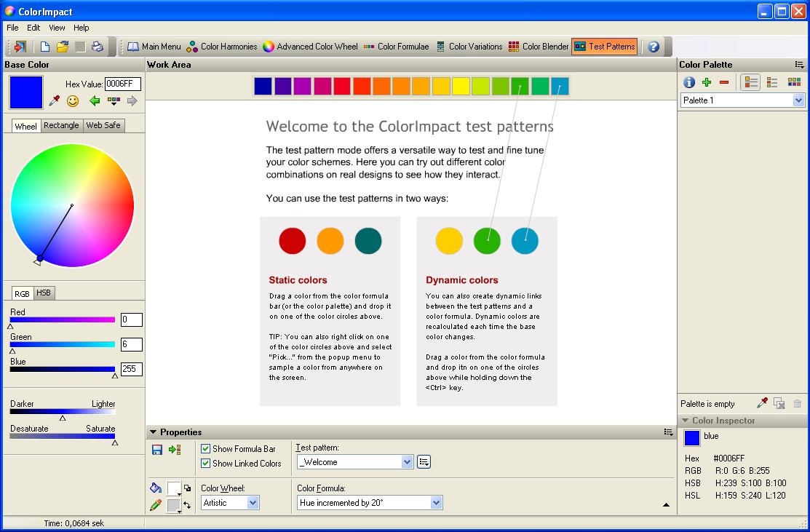Click the smiley face icon under Hex Value
This screenshot has width=810, height=532.
tap(73, 100)
